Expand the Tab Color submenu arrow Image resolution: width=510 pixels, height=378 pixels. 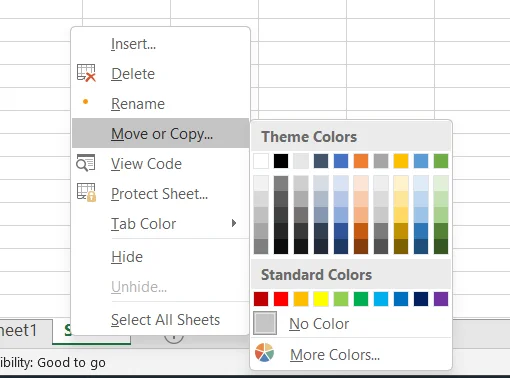[234, 223]
